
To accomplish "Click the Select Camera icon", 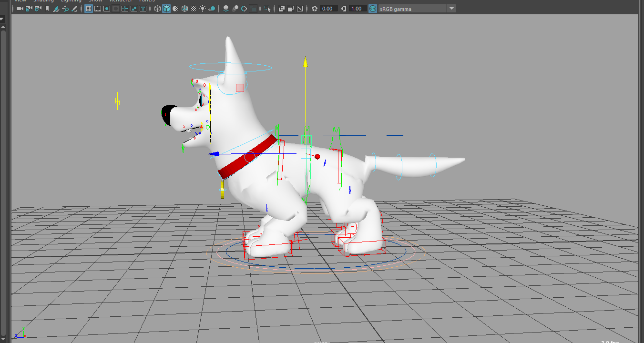I will coord(19,9).
